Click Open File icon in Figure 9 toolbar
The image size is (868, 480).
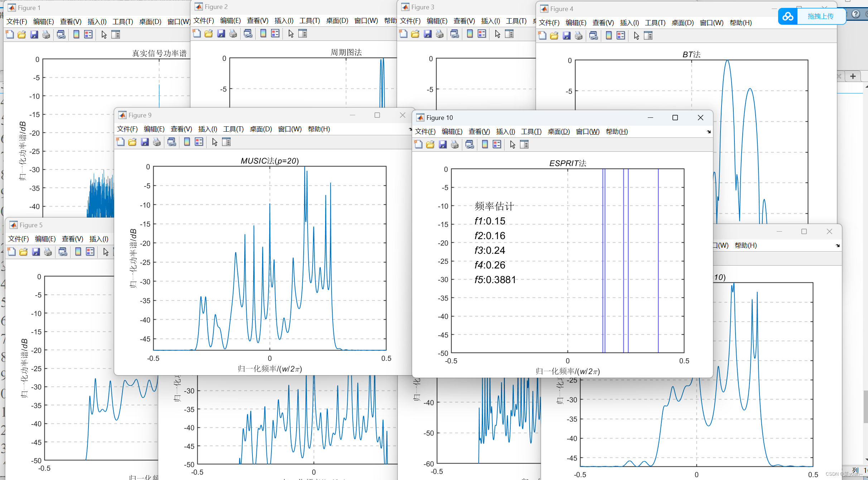(132, 142)
